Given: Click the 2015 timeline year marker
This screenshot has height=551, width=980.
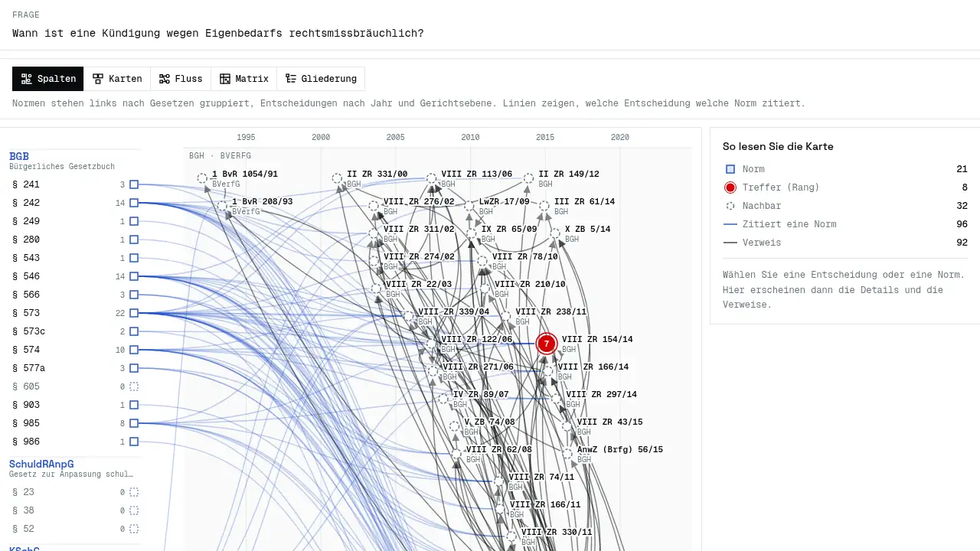Looking at the screenshot, I should pos(545,138).
